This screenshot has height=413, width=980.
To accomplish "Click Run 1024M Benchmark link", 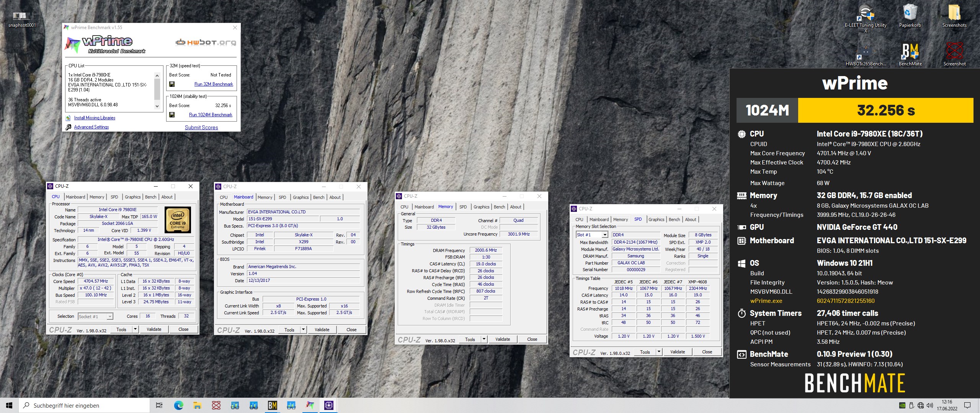I will (x=211, y=115).
